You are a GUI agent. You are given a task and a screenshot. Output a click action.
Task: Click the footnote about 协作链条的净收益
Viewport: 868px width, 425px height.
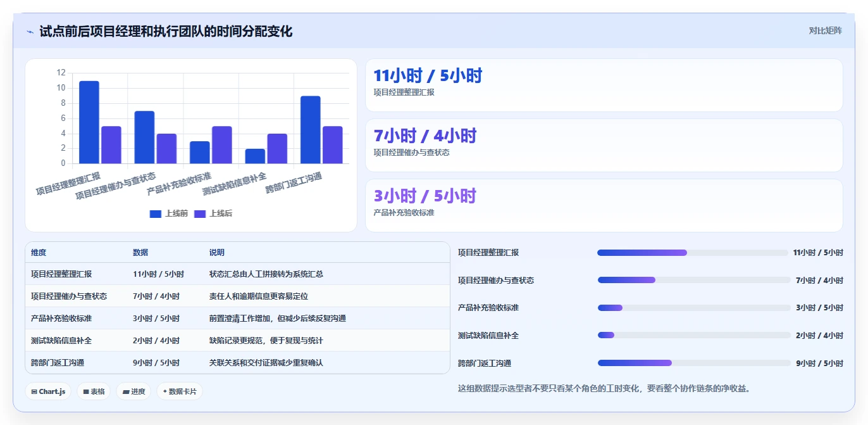click(604, 388)
